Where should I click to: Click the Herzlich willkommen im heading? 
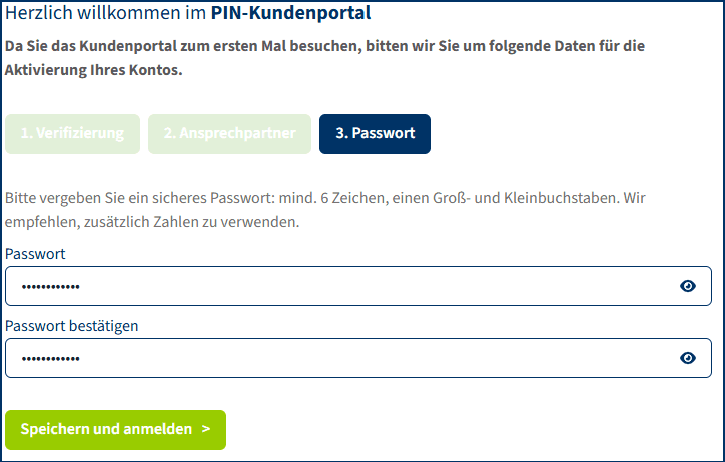pyautogui.click(x=106, y=14)
